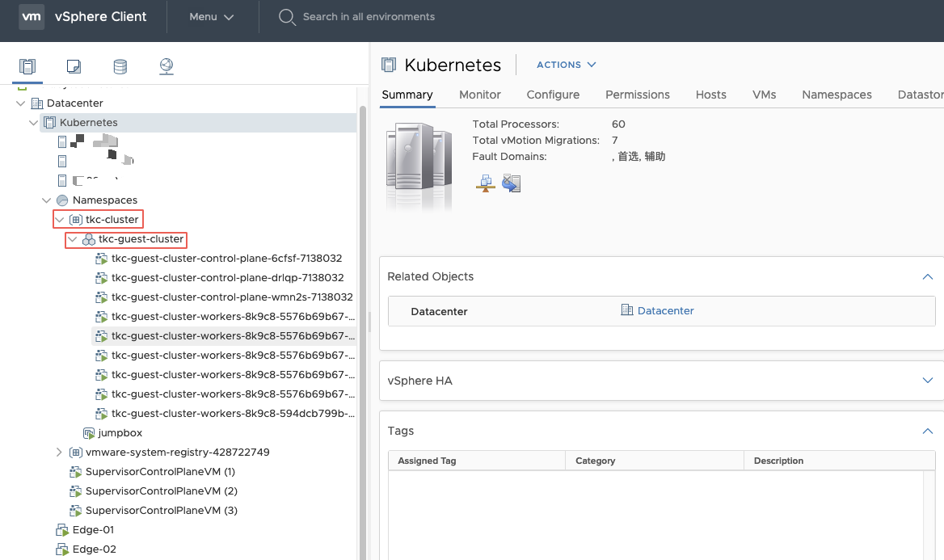Click vmware-system-registry namespace icon

tap(75, 453)
